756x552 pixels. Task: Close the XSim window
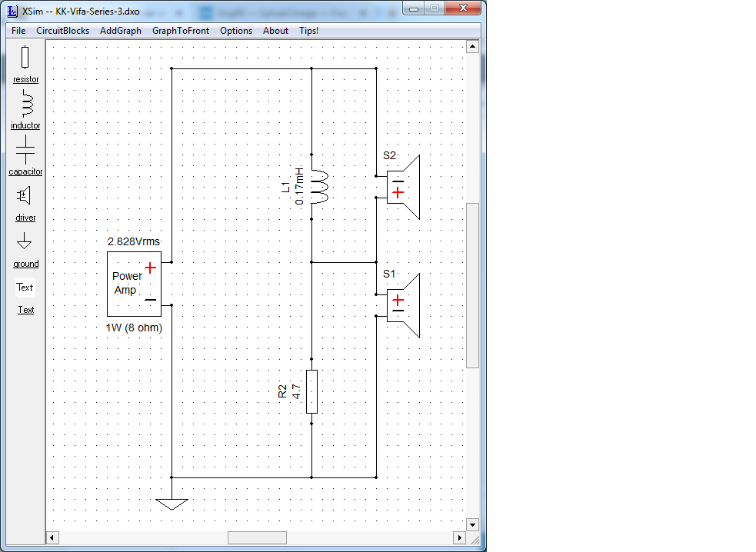(x=463, y=8)
